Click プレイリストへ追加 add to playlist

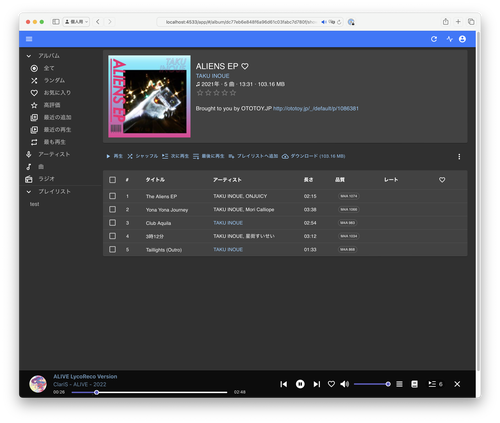[x=253, y=156]
